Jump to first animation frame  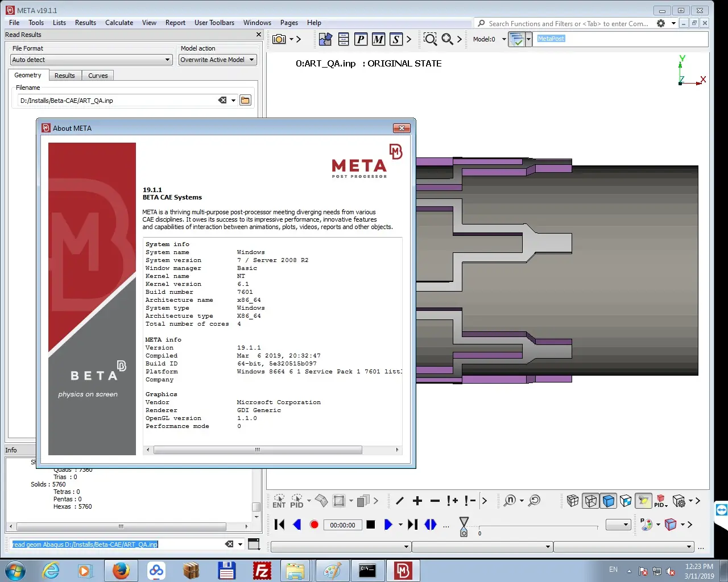(279, 525)
